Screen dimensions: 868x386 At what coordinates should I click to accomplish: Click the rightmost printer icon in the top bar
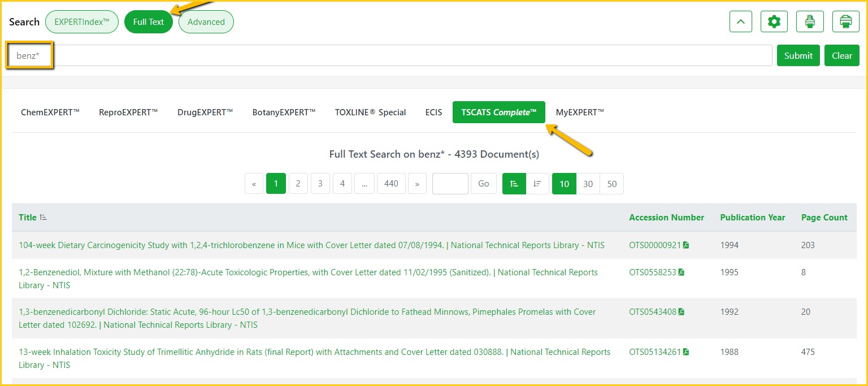pos(845,22)
